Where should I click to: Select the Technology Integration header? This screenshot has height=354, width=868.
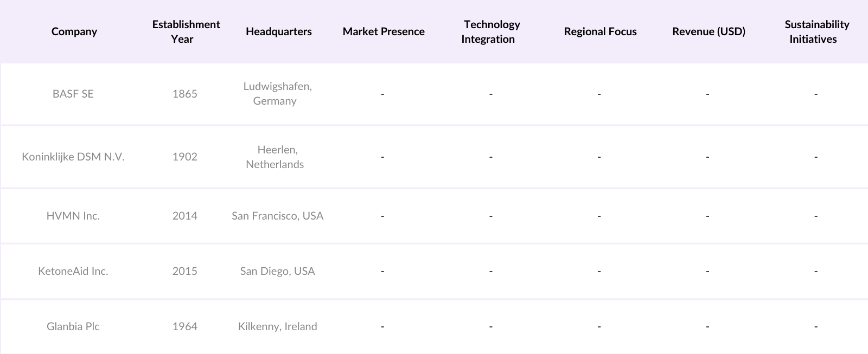pos(491,31)
